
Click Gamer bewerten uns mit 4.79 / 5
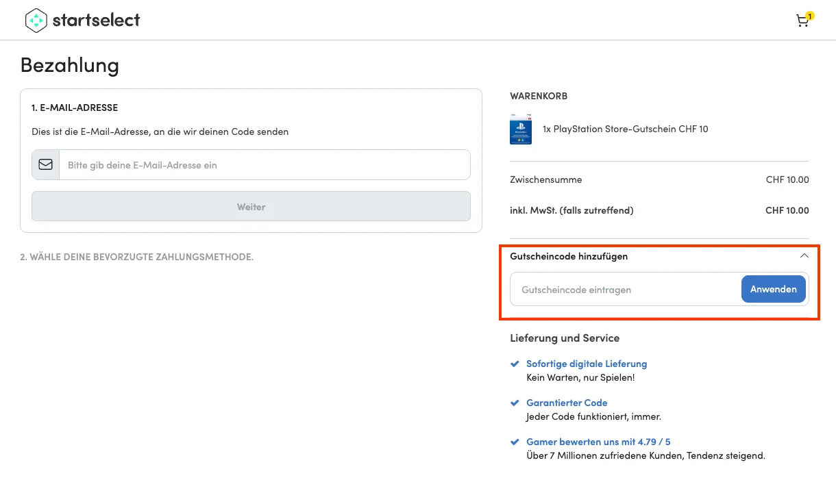pyautogui.click(x=598, y=442)
